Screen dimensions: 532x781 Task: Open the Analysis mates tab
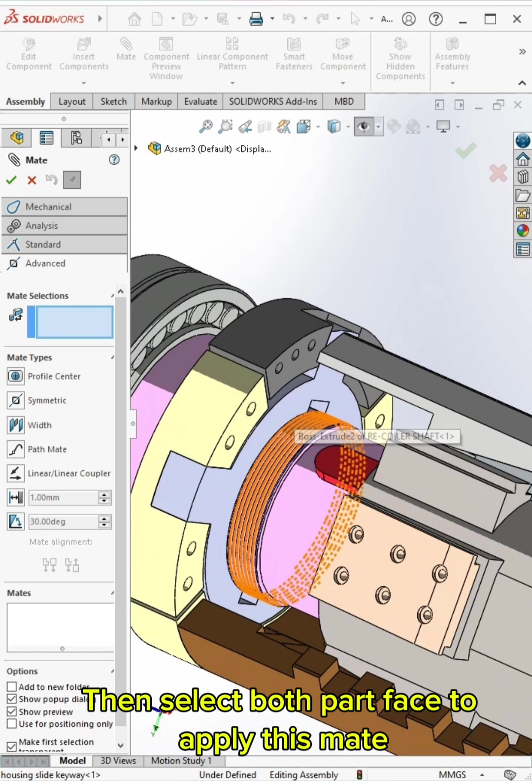click(x=65, y=226)
